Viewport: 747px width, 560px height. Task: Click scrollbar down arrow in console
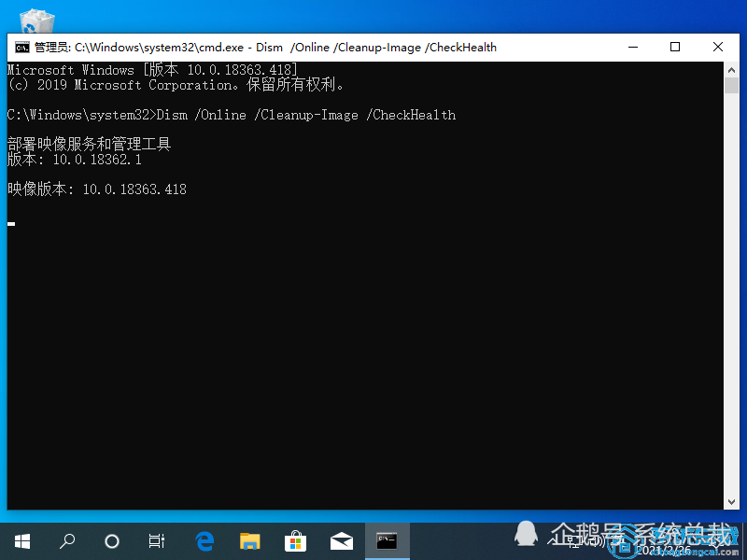click(x=732, y=502)
